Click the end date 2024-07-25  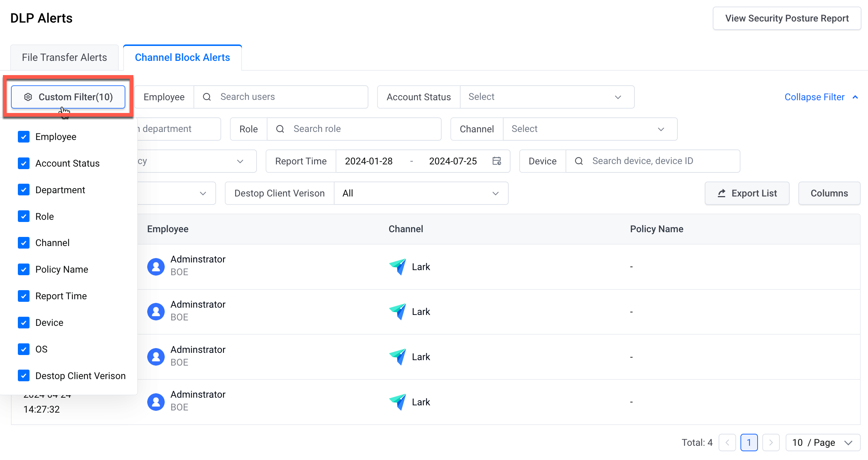click(x=453, y=161)
